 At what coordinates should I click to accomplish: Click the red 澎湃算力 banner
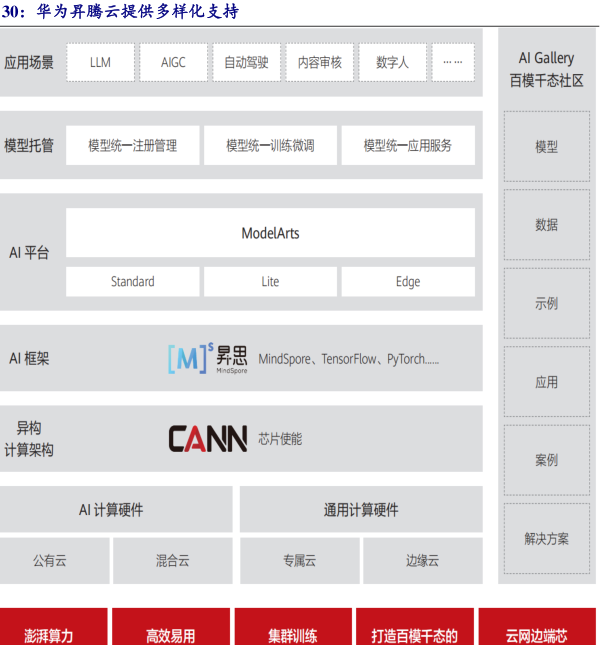click(x=50, y=634)
